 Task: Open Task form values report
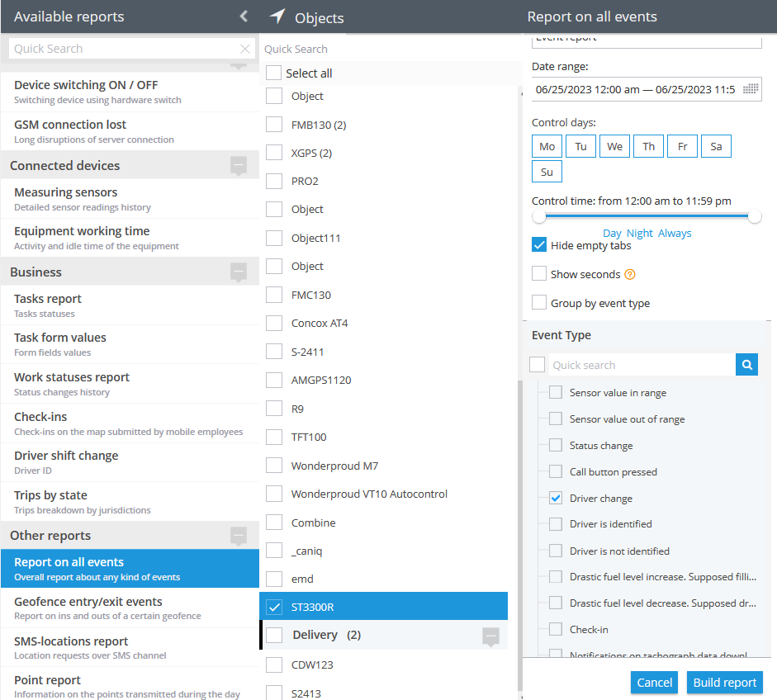point(130,344)
